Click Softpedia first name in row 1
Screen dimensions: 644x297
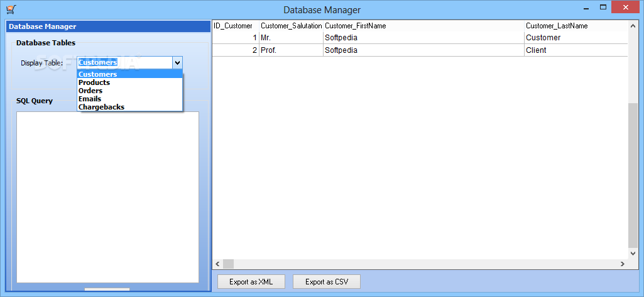[x=424, y=38]
